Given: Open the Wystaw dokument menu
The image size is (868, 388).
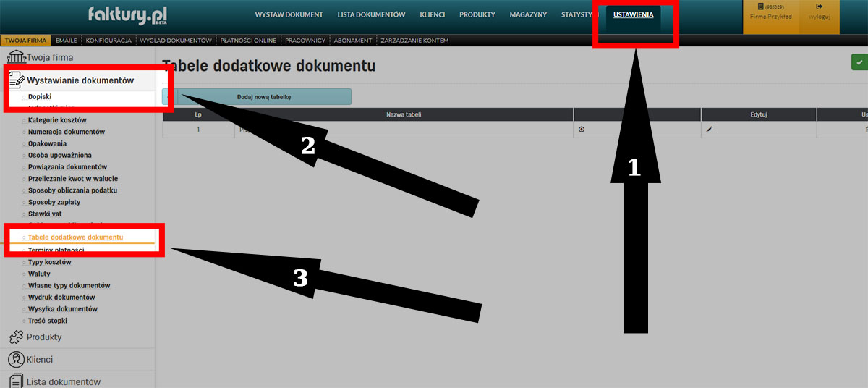Looking at the screenshot, I should click(289, 14).
